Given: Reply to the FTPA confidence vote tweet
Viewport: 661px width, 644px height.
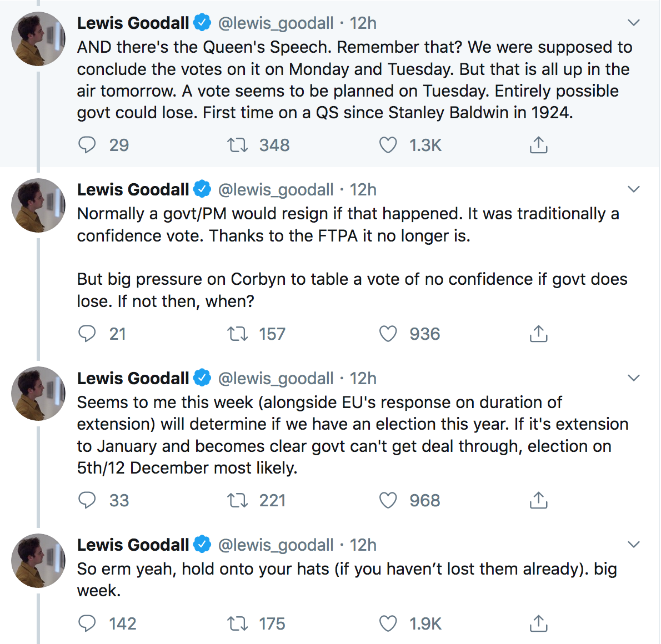Looking at the screenshot, I should [x=87, y=334].
